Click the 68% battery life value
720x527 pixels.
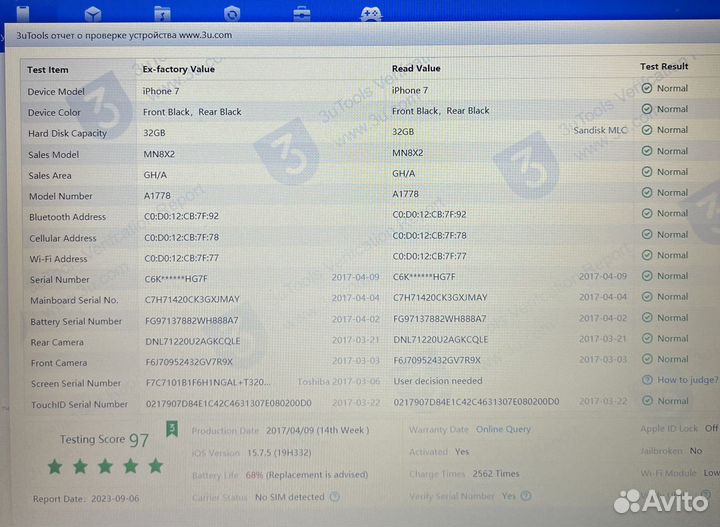pyautogui.click(x=254, y=475)
